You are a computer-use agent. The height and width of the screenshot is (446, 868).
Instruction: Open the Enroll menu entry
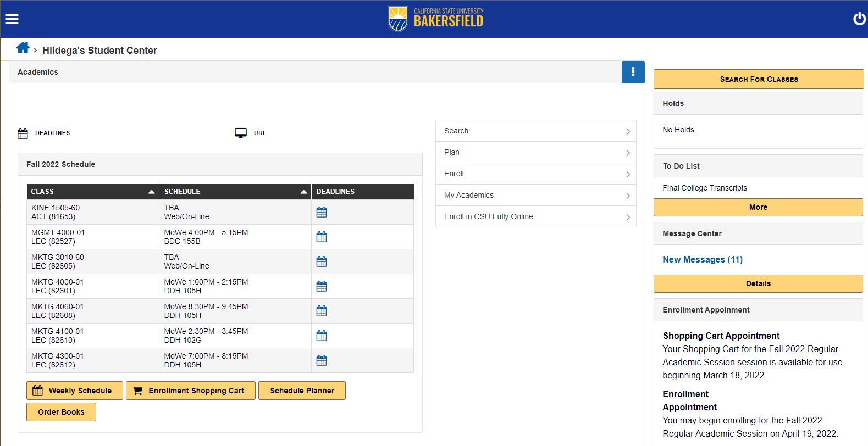pyautogui.click(x=535, y=174)
